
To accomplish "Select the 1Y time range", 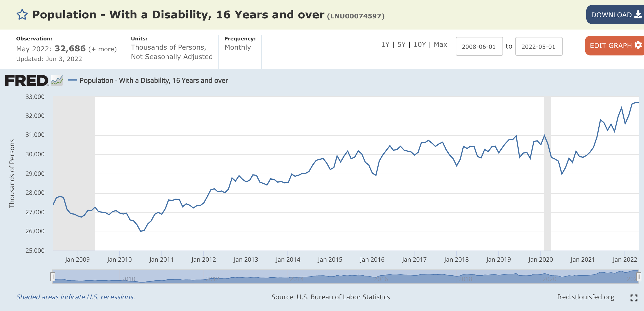I will [x=385, y=45].
